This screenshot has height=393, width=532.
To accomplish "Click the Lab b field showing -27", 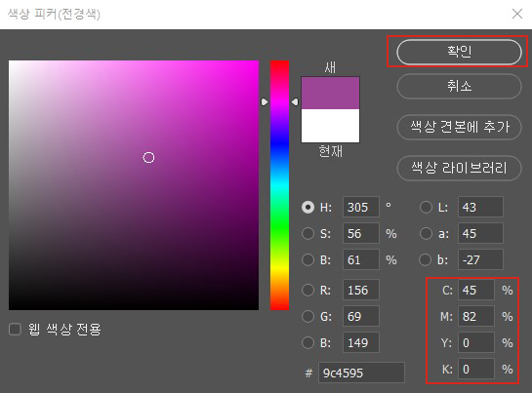I will (480, 259).
